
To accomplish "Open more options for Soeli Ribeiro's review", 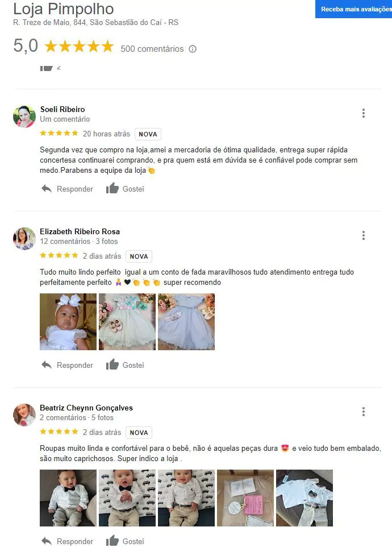I will pyautogui.click(x=364, y=113).
